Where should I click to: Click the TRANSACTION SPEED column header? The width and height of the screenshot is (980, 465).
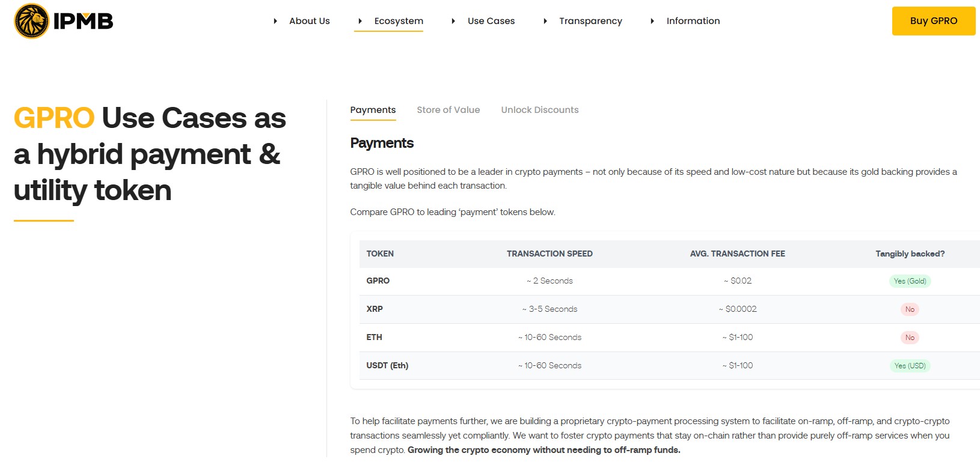(x=550, y=254)
